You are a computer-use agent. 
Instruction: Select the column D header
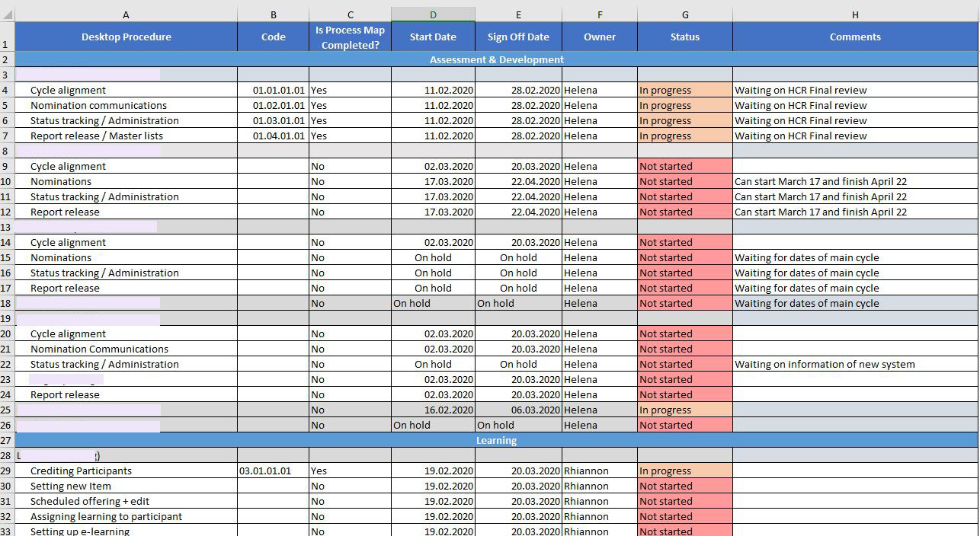[x=433, y=14]
